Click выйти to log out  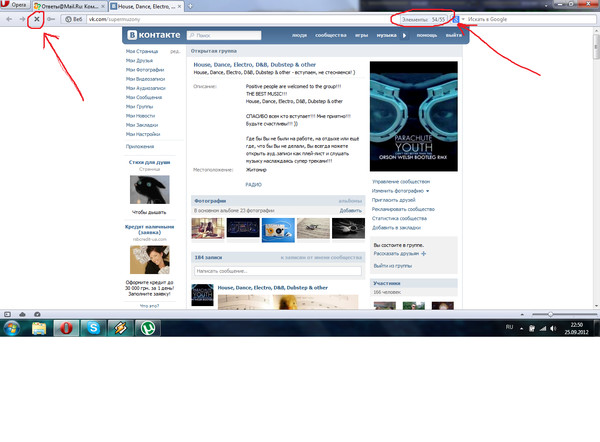(x=453, y=35)
